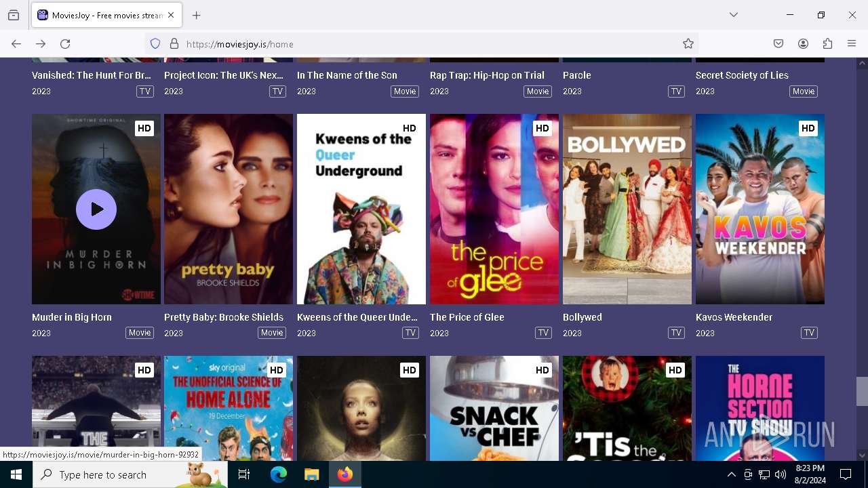The height and width of the screenshot is (488, 868).
Task: Open the Murder in Big Horn title link
Action: [x=72, y=317]
